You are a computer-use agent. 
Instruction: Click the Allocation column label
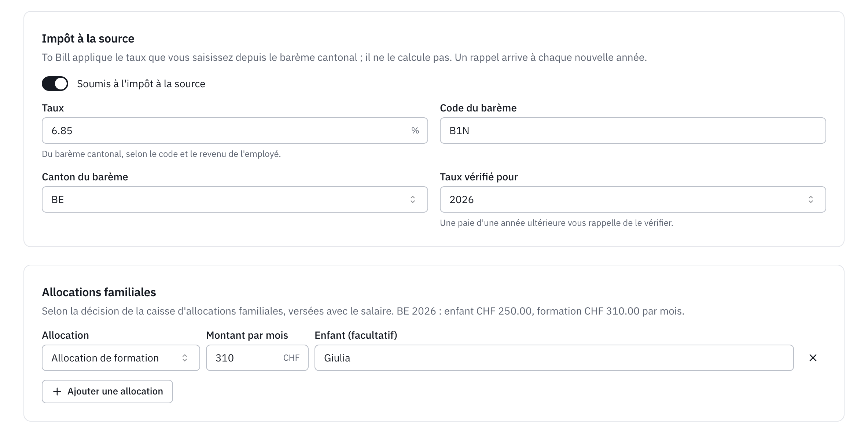click(65, 335)
